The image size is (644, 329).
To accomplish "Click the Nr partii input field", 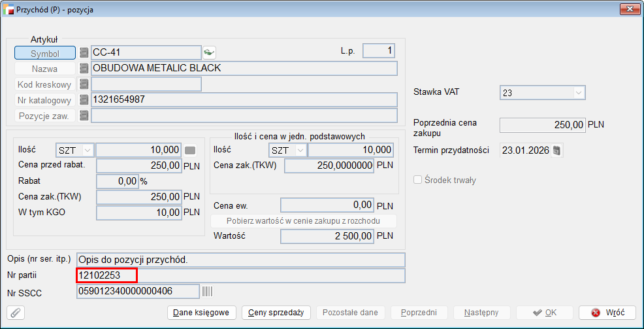I will tap(240, 276).
